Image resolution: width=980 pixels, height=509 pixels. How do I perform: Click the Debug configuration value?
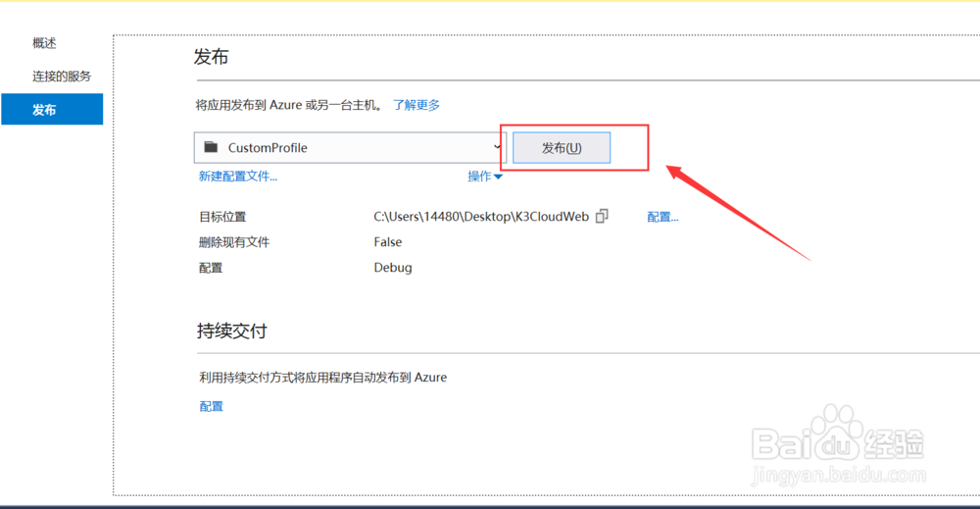[x=393, y=268]
